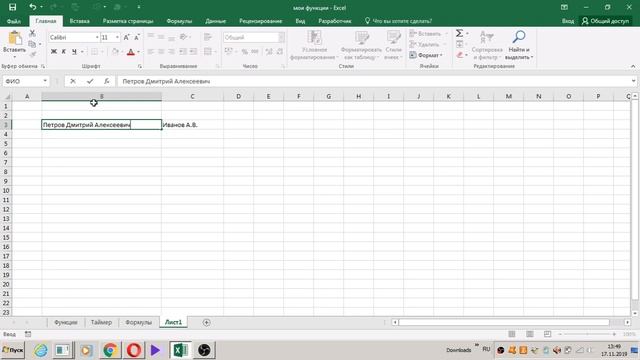Image resolution: width=640 pixels, height=360 pixels.
Task: Switch to the Разметка страницы tab
Action: click(128, 21)
